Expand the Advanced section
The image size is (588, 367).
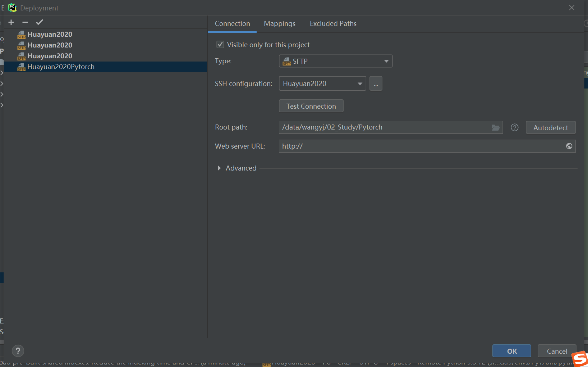pyautogui.click(x=219, y=168)
